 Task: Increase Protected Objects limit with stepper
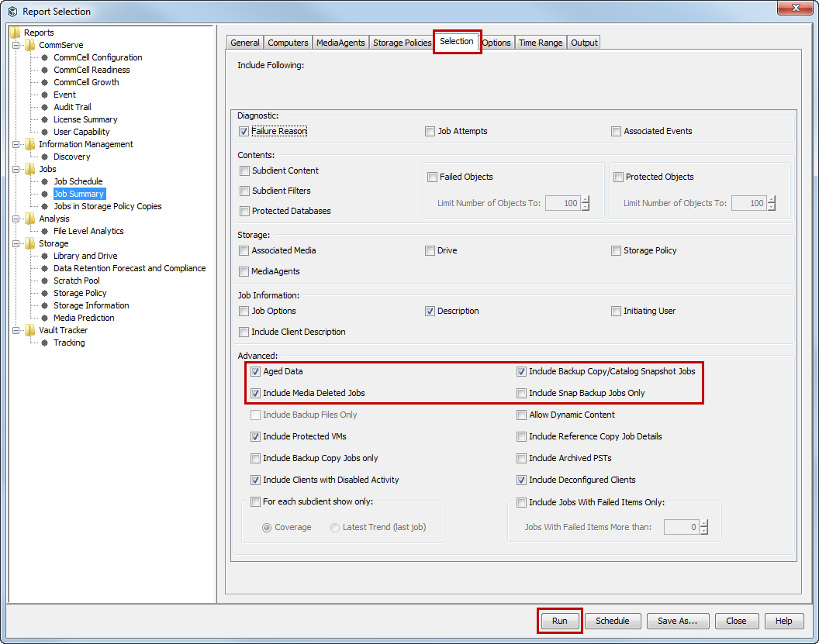point(772,199)
